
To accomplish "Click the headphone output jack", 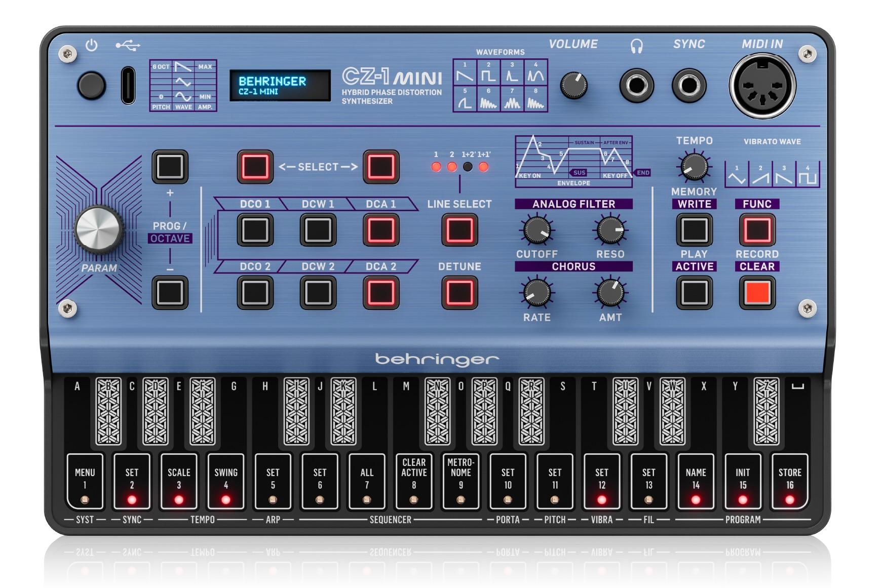I will (x=636, y=85).
